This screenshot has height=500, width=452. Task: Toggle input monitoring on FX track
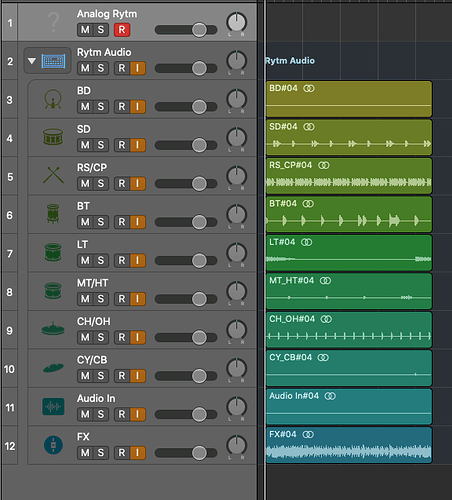pyautogui.click(x=137, y=453)
